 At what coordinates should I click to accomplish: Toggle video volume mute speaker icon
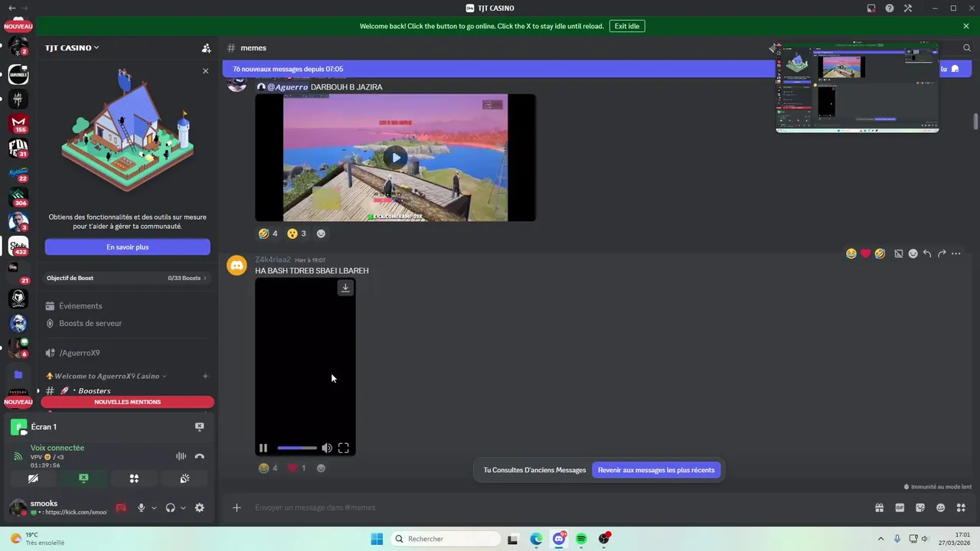coord(327,448)
